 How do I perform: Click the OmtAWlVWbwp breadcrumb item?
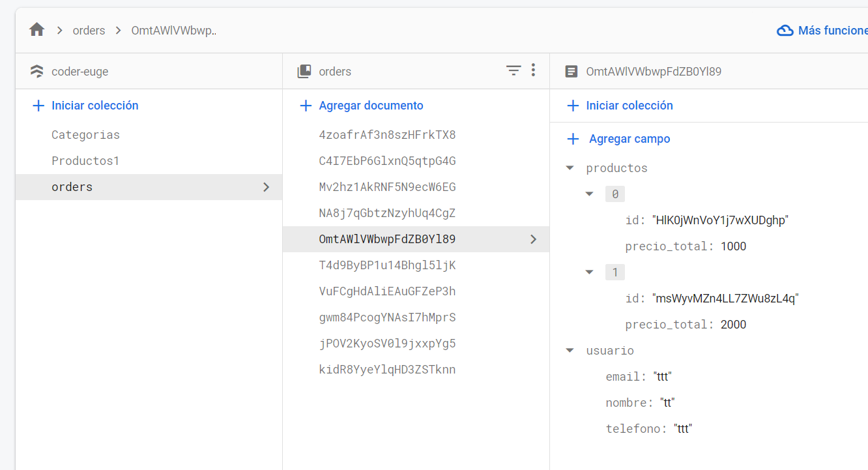[x=173, y=30]
